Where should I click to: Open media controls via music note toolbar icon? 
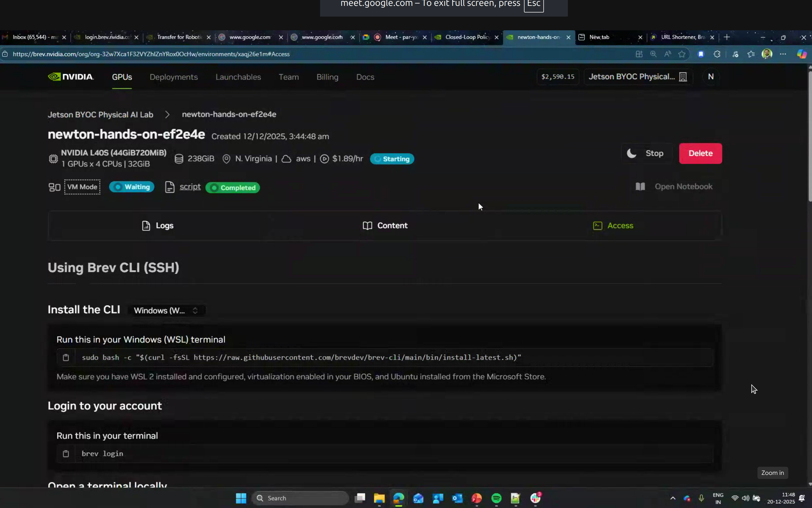(x=735, y=54)
